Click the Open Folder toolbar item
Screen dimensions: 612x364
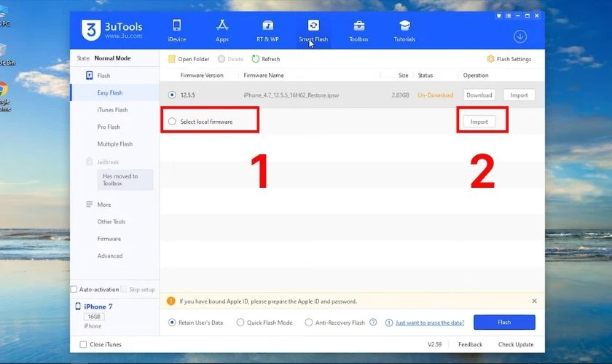pos(189,59)
